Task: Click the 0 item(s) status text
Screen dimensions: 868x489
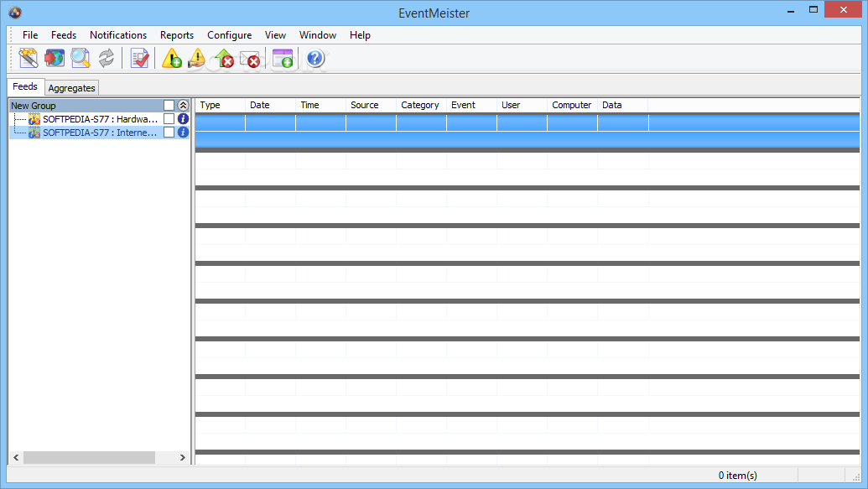Action: pos(737,475)
